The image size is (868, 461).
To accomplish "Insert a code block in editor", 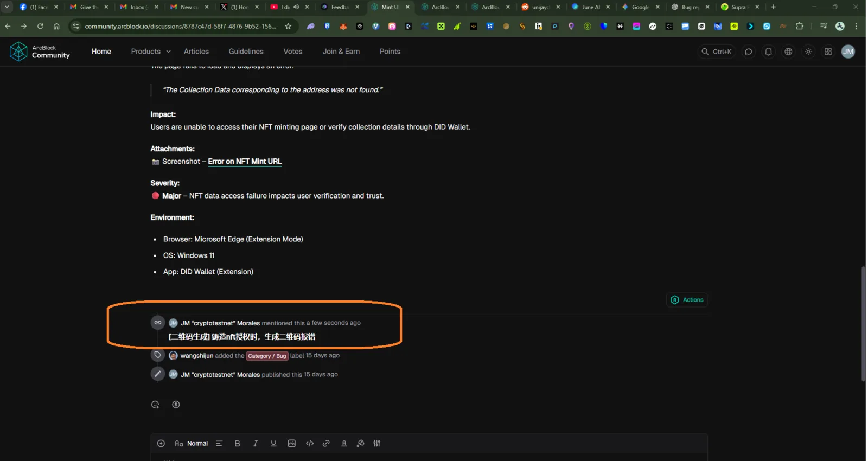I will (310, 444).
